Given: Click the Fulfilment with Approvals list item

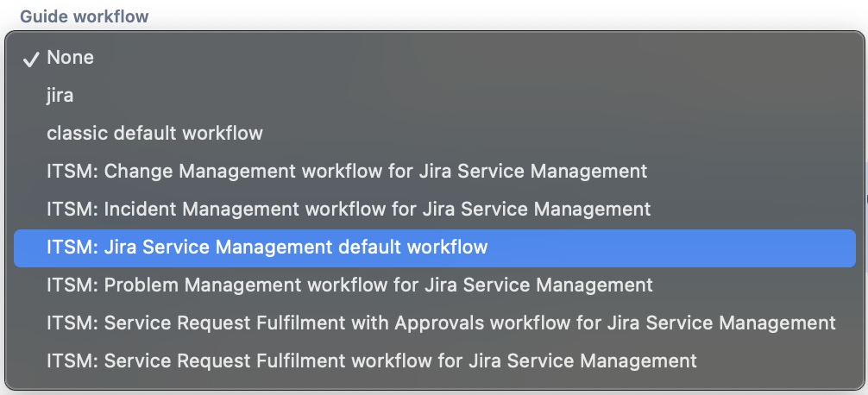Looking at the screenshot, I should pyautogui.click(x=435, y=323).
